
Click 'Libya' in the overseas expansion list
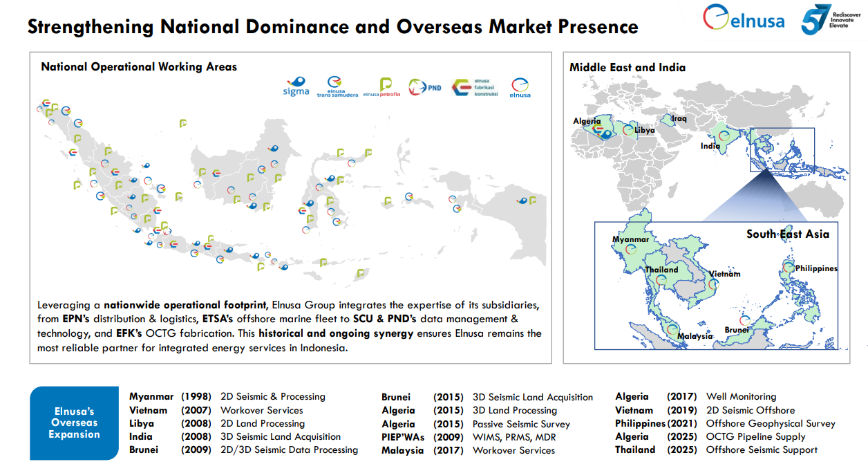(142, 423)
